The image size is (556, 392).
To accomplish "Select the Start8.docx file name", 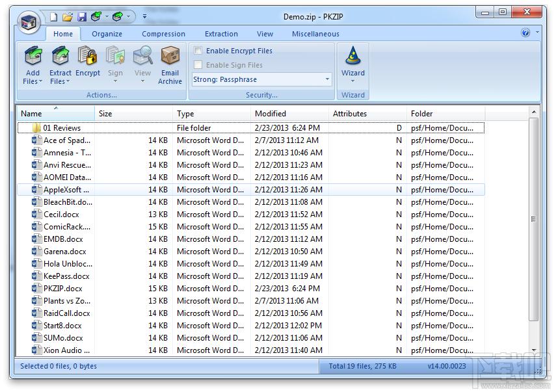I will point(62,326).
